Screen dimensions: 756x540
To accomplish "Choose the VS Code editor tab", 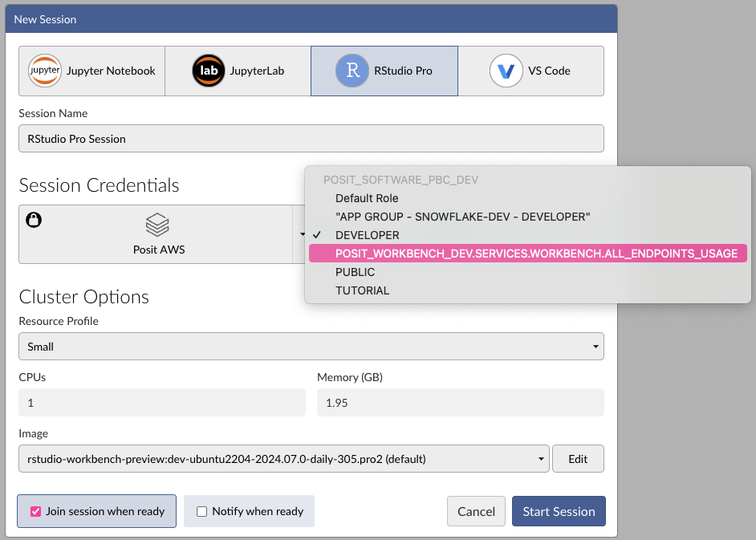I will point(530,71).
